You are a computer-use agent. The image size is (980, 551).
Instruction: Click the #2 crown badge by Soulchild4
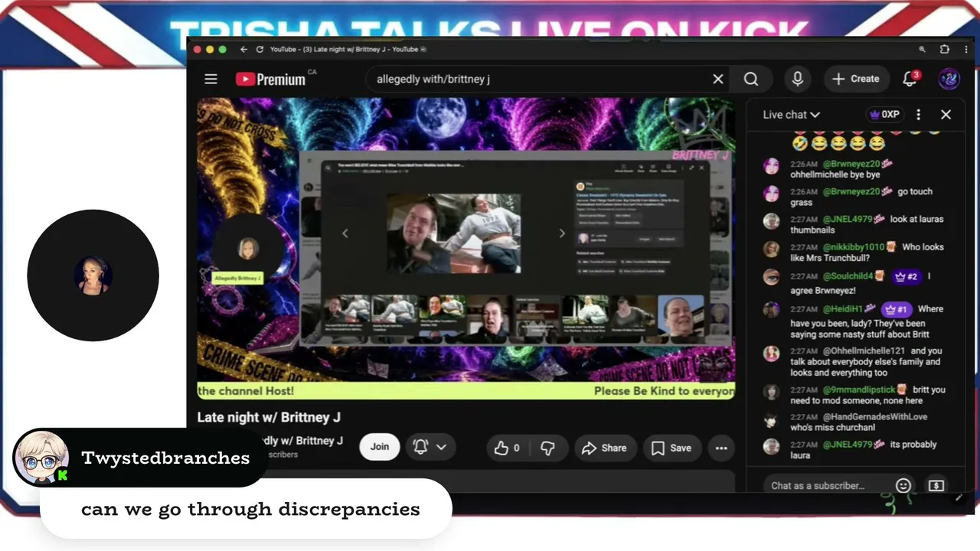pos(906,276)
